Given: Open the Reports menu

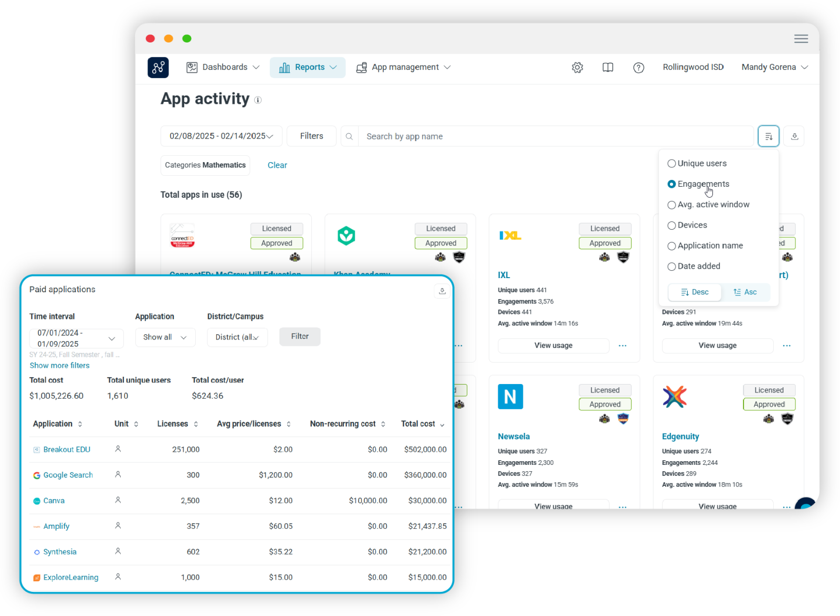Looking at the screenshot, I should coord(308,68).
